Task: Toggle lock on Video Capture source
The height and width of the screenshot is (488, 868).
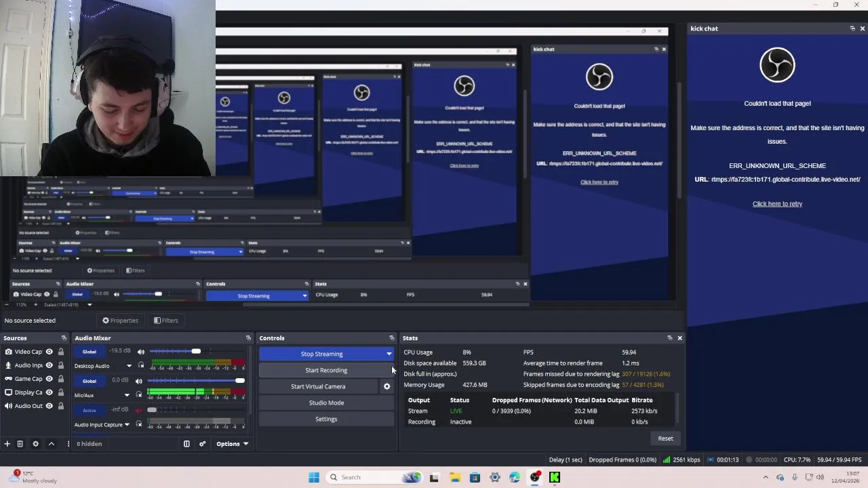Action: pos(60,352)
